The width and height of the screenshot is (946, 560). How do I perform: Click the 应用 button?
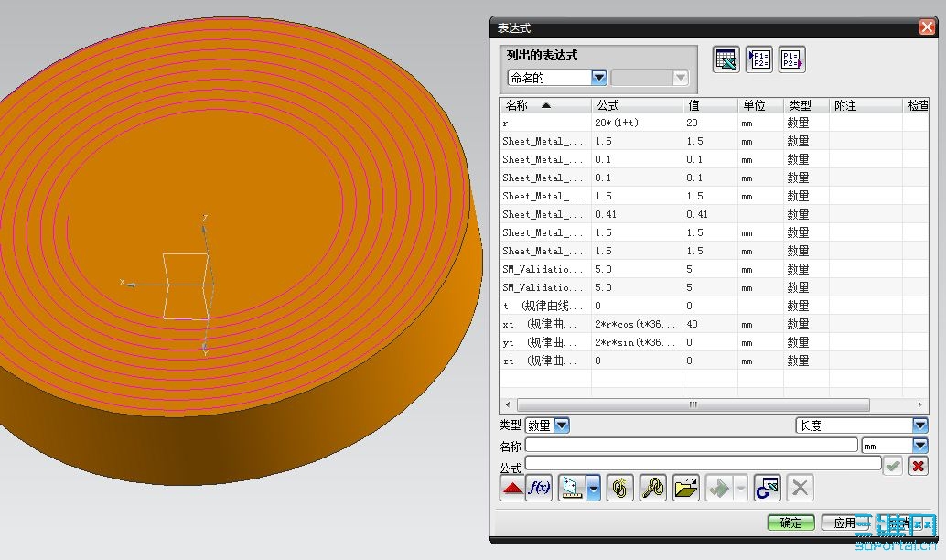click(x=844, y=522)
